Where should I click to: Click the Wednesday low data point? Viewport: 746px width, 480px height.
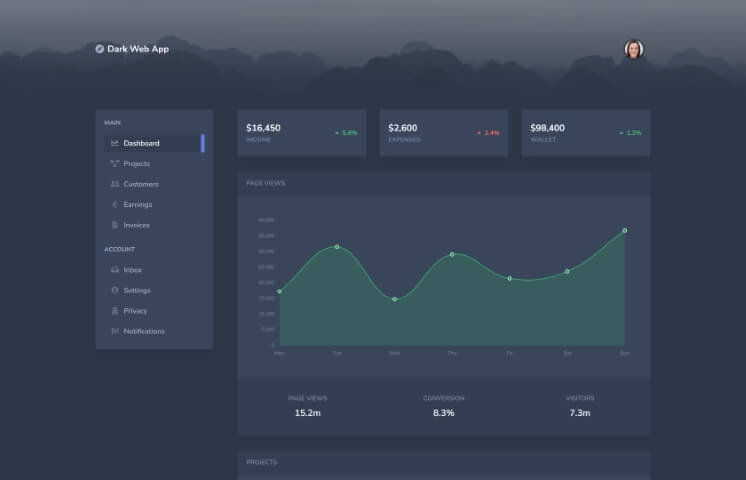coord(394,299)
